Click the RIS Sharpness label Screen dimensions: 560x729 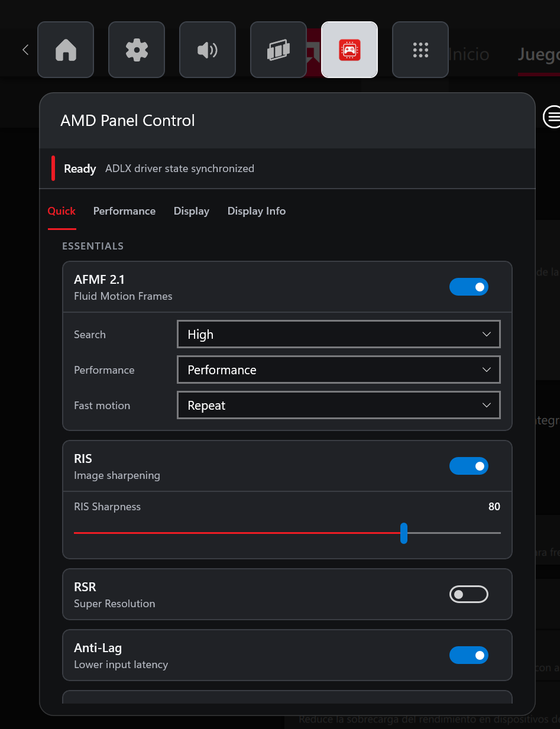[107, 507]
